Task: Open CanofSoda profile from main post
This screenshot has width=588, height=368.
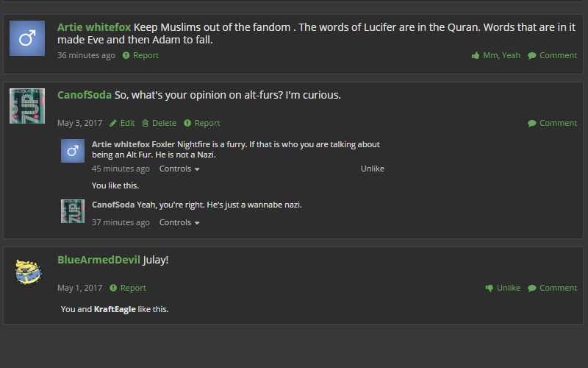Action: point(85,95)
